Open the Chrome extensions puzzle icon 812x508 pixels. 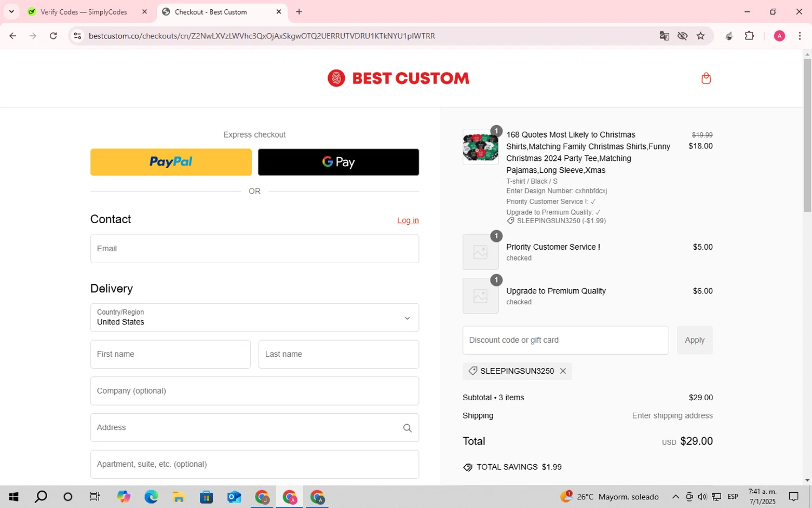[749, 36]
